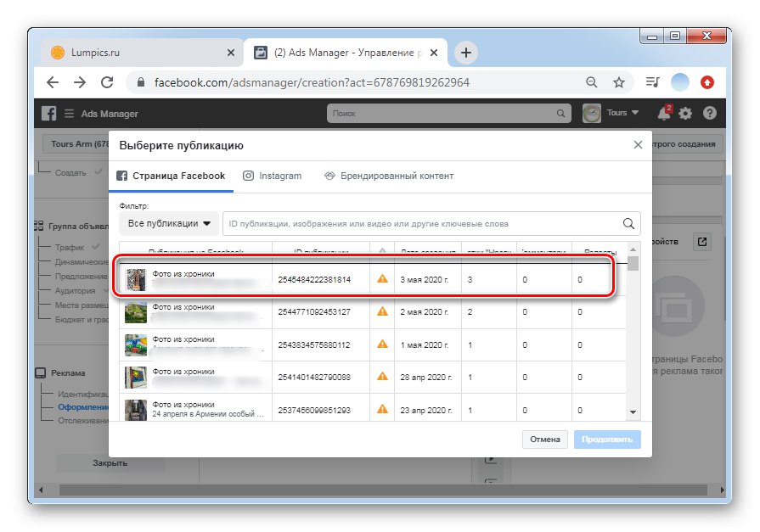Screen dimensions: 760x532
Task: Click post ID 2544771092453127
Action: pyautogui.click(x=314, y=312)
